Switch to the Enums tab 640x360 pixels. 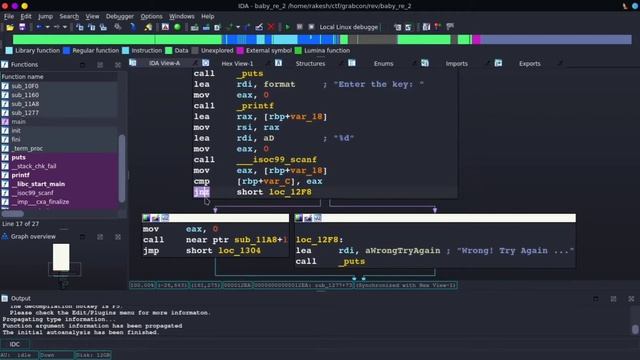pyautogui.click(x=383, y=63)
